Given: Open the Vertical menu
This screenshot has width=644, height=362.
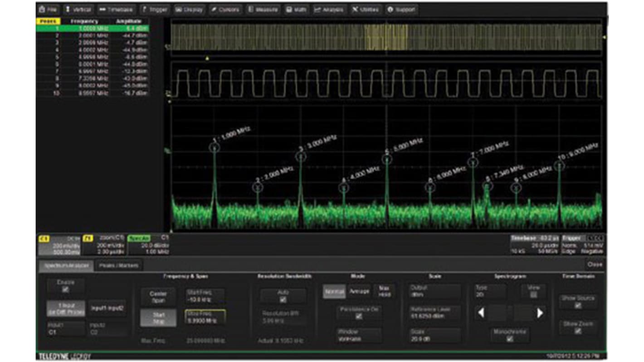Looking at the screenshot, I should click(x=78, y=9).
